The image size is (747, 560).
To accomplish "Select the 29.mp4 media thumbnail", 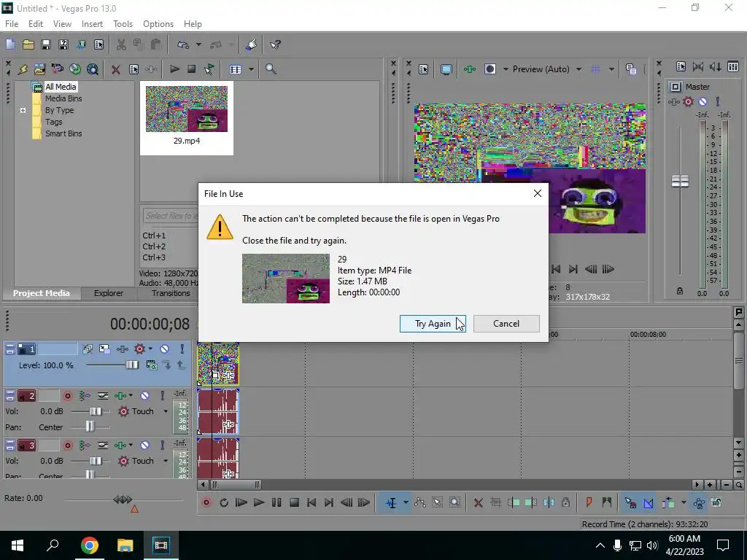I will pyautogui.click(x=186, y=117).
